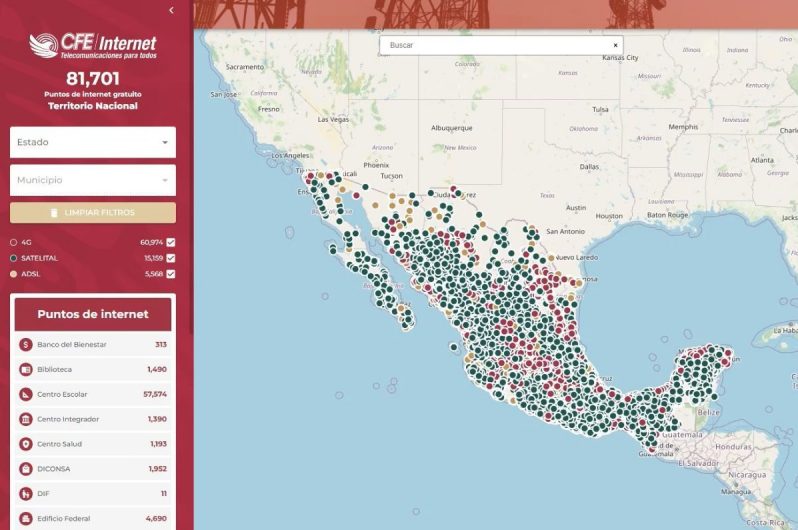The width and height of the screenshot is (798, 530).
Task: Select the Centro Salud row label
Action: (x=60, y=444)
